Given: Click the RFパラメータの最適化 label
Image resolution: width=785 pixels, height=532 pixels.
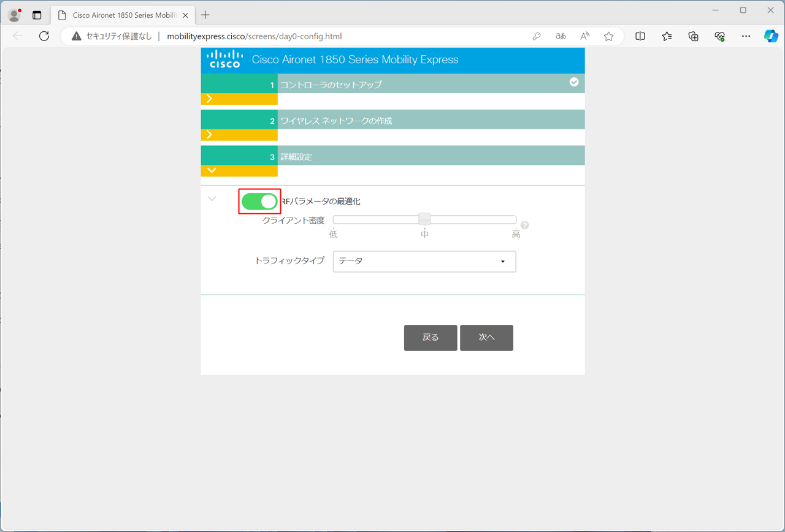Looking at the screenshot, I should coord(321,201).
